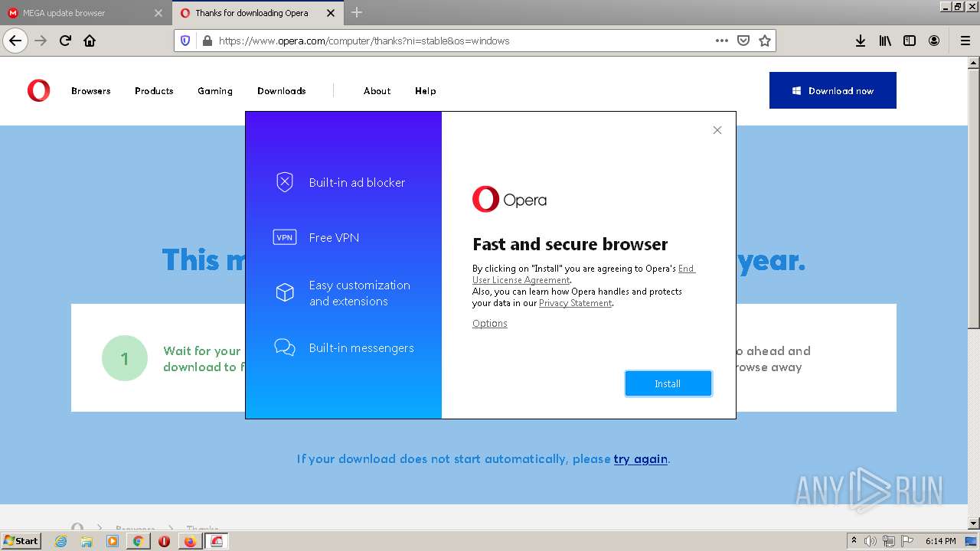Go back to the previous page
Image resolution: width=980 pixels, height=551 pixels.
(x=15, y=41)
